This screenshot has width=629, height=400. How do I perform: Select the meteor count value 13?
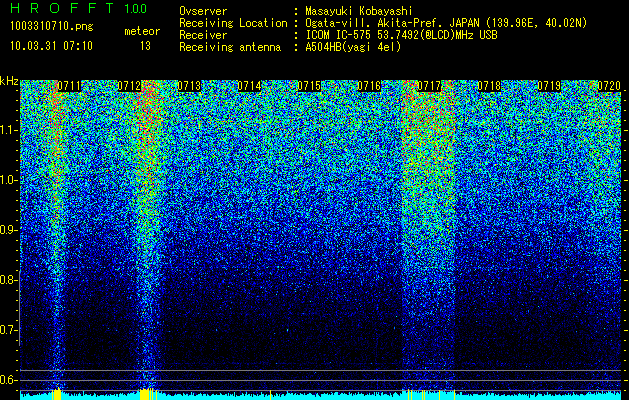click(x=145, y=46)
